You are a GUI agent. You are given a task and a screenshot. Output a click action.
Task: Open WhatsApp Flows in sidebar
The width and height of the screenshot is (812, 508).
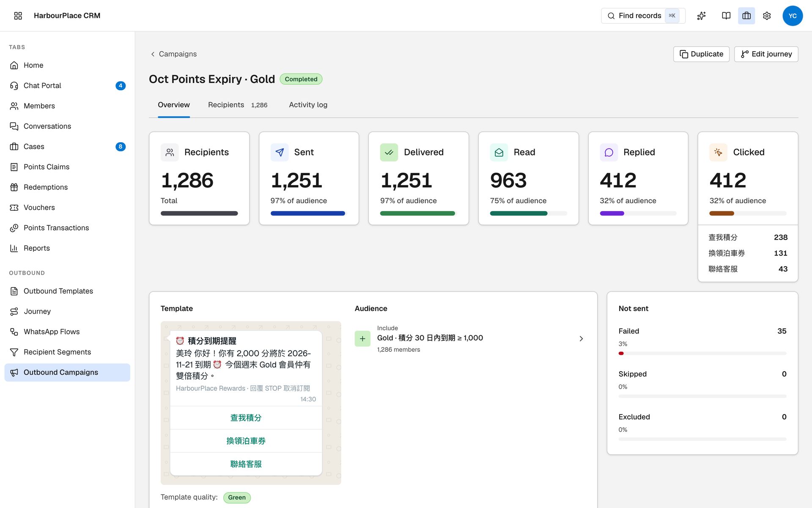click(x=67, y=331)
